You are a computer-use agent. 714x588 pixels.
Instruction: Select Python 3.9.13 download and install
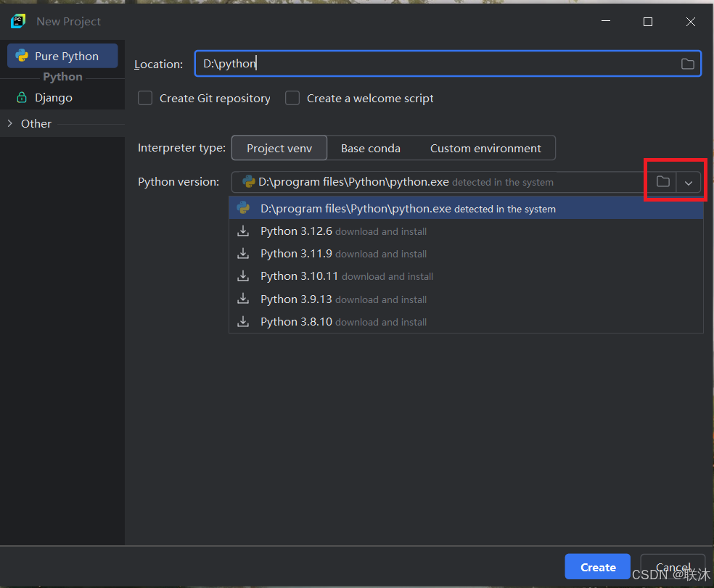pos(467,299)
